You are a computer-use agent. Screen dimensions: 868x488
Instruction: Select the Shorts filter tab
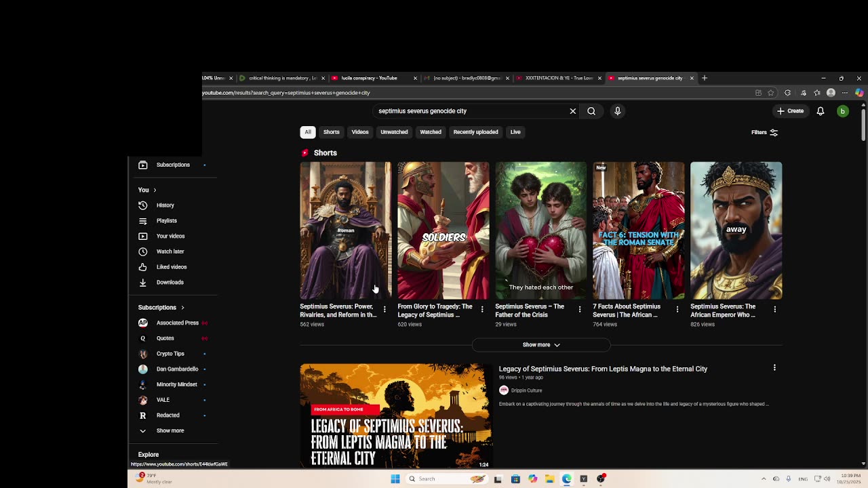coord(331,132)
